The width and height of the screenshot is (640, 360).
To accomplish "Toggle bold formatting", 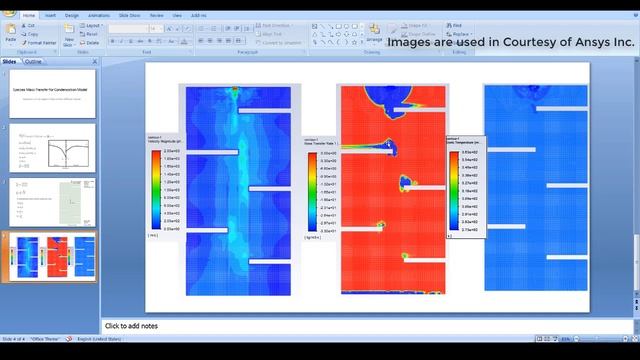I will click(113, 42).
